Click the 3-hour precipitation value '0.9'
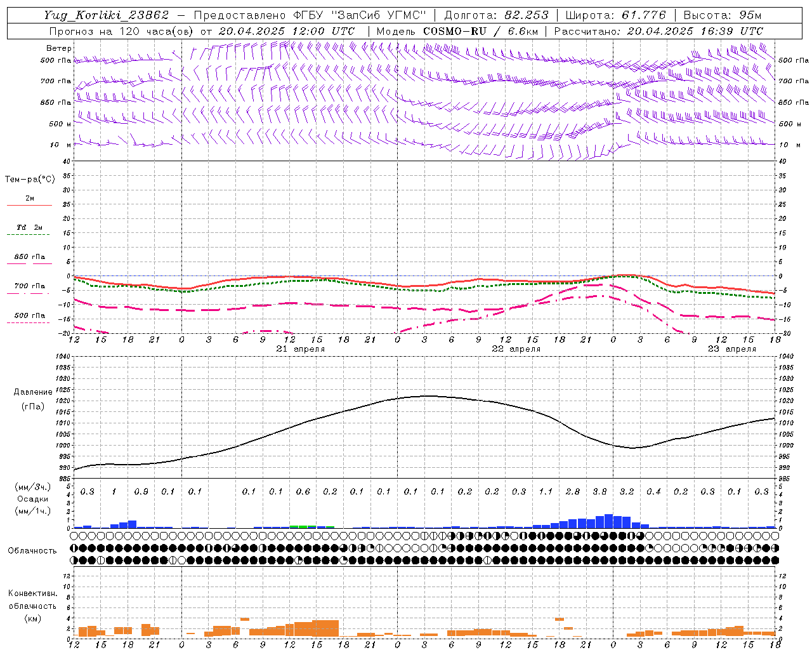Screen dimensions: 812x650 point(141,491)
